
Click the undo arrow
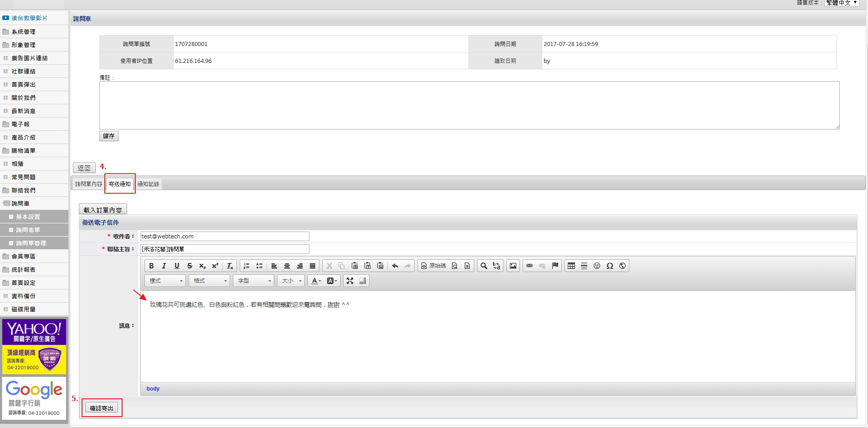coord(395,266)
